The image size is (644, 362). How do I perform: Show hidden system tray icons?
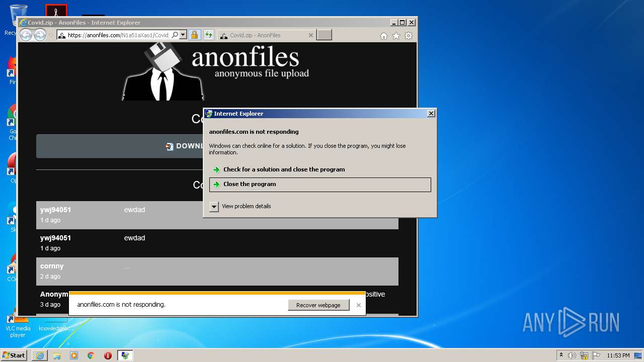[x=561, y=355]
